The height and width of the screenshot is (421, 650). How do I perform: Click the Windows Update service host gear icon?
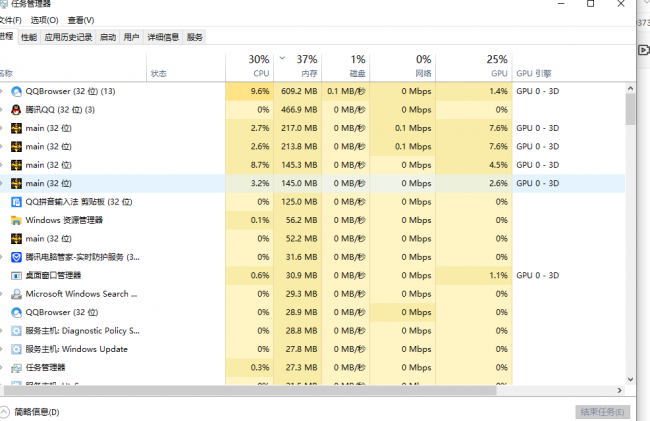click(x=16, y=349)
